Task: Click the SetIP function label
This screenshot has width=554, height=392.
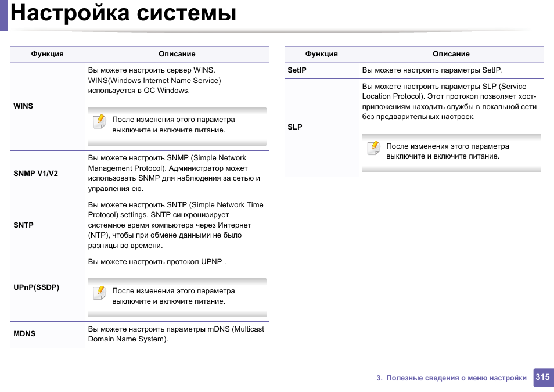Action: point(297,70)
